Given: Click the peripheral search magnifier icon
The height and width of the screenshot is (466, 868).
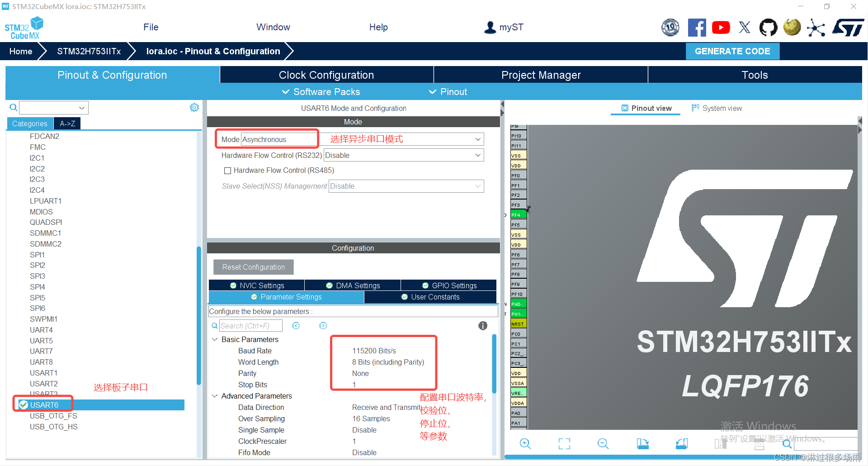Looking at the screenshot, I should point(14,107).
